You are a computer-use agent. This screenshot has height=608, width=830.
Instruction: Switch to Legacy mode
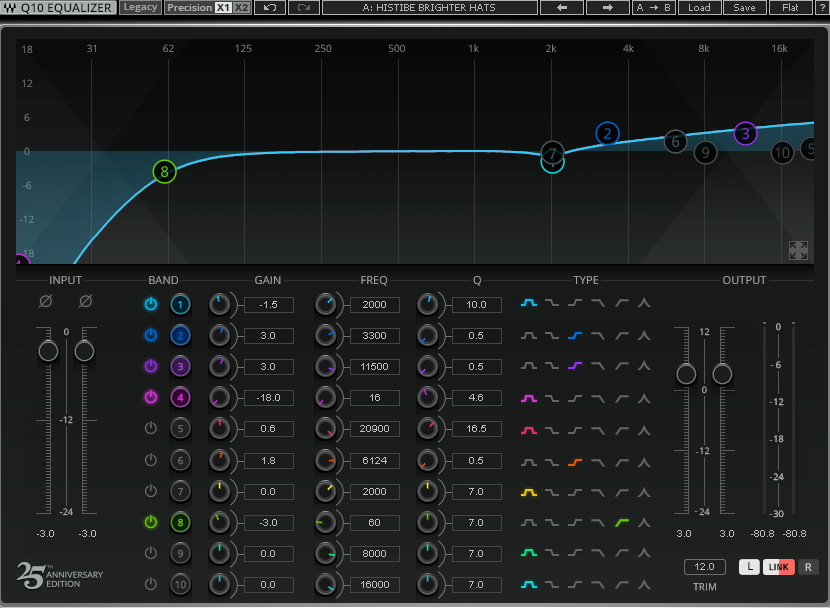click(140, 7)
